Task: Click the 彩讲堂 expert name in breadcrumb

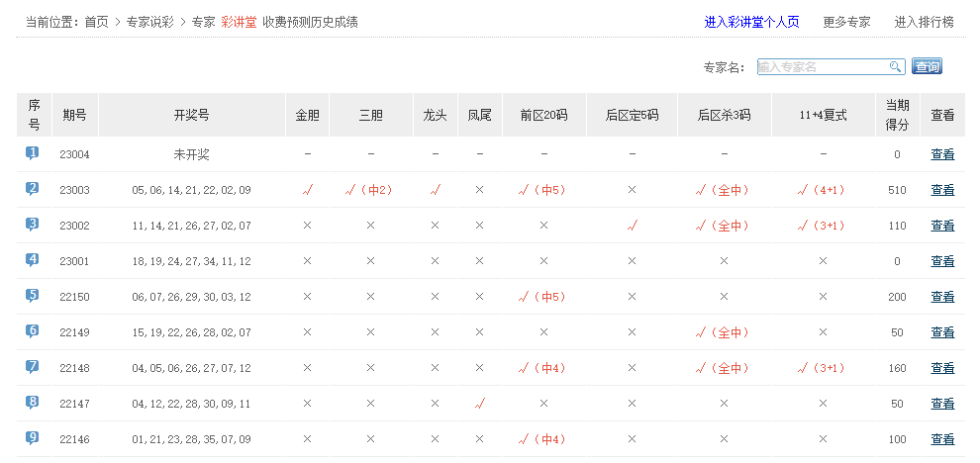Action: pyautogui.click(x=238, y=22)
